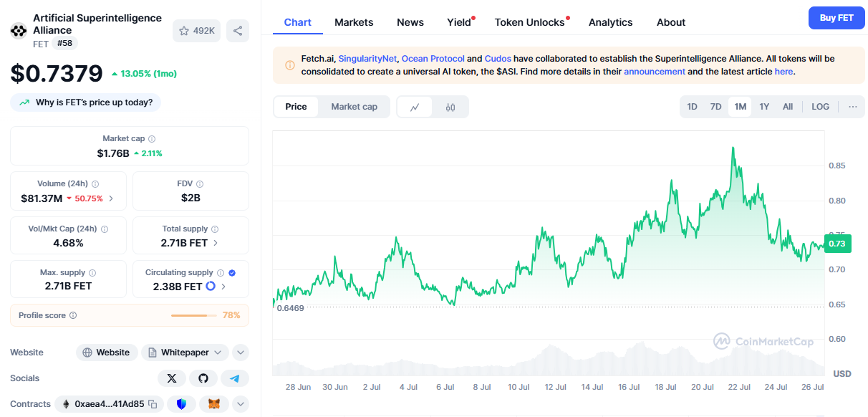This screenshot has height=417, width=868.
Task: Click the blue shield wallet icon
Action: (181, 404)
